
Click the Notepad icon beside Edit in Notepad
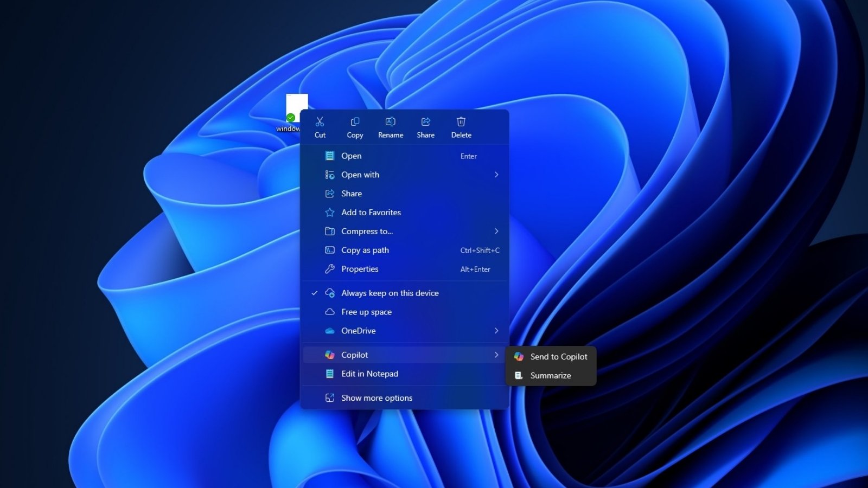329,374
